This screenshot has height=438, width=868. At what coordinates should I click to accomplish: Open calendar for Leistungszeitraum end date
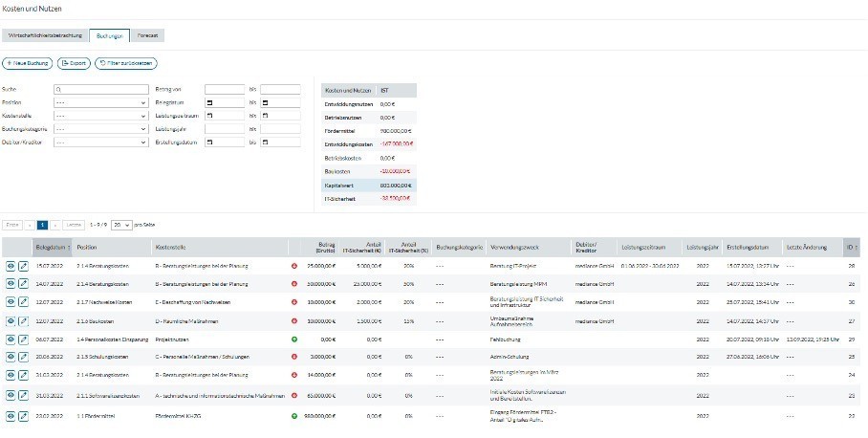coord(265,116)
